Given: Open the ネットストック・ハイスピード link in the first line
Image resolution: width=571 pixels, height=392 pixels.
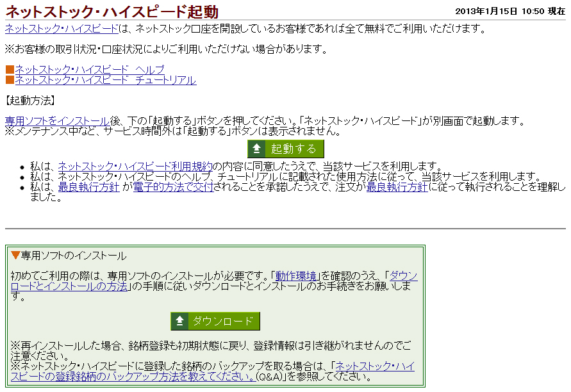Looking at the screenshot, I should click(x=62, y=28).
